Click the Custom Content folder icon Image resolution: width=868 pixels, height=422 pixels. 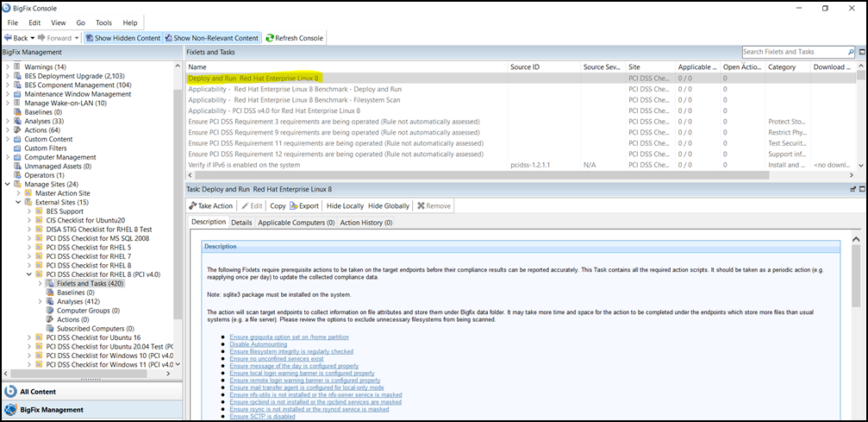(x=18, y=139)
